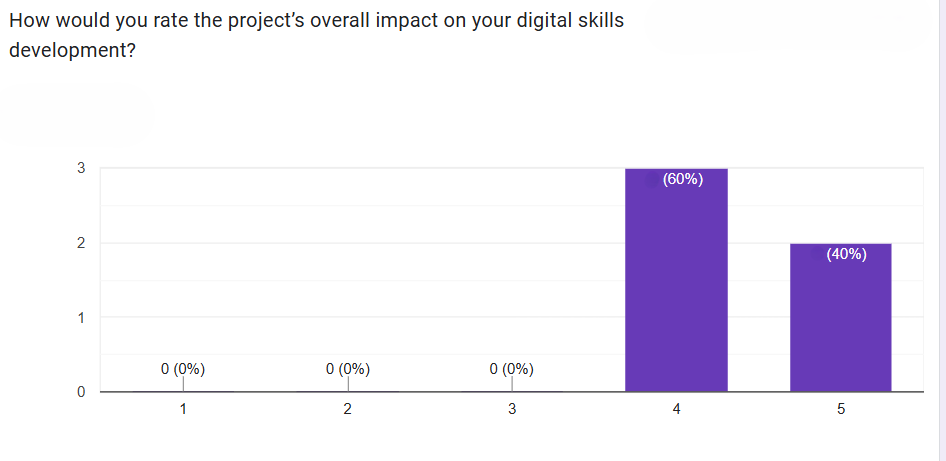The height and width of the screenshot is (461, 946).
Task: Click y-axis value 1
Action: click(81, 318)
